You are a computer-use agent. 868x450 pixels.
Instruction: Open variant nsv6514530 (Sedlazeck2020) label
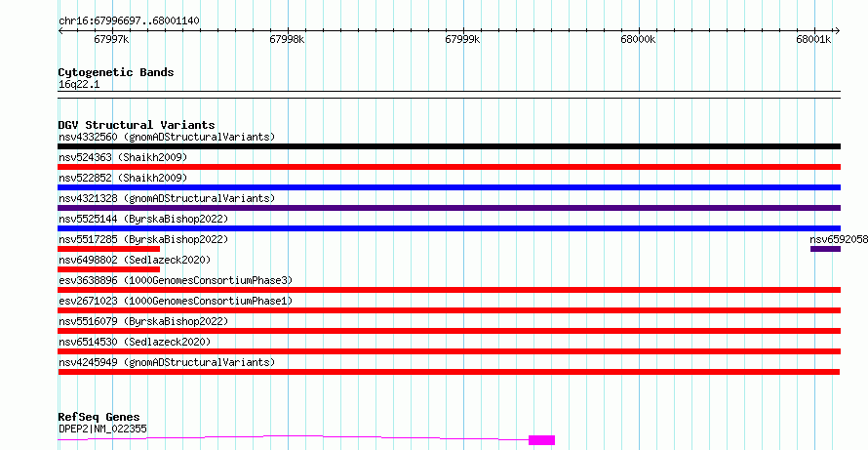135,342
